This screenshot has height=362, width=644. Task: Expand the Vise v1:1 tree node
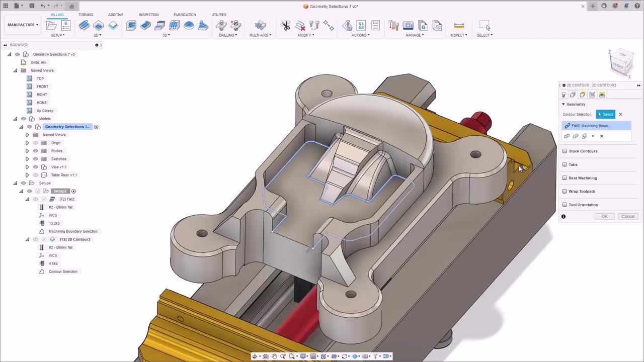point(27,167)
